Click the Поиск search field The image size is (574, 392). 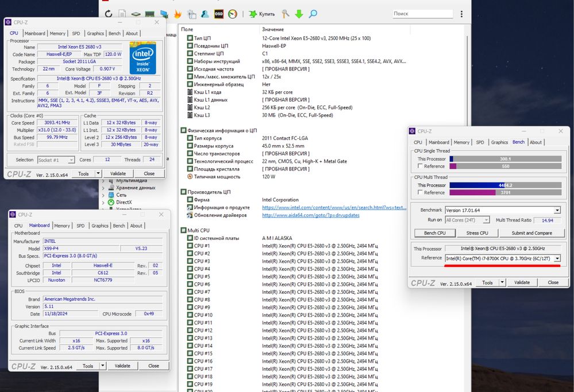422,14
